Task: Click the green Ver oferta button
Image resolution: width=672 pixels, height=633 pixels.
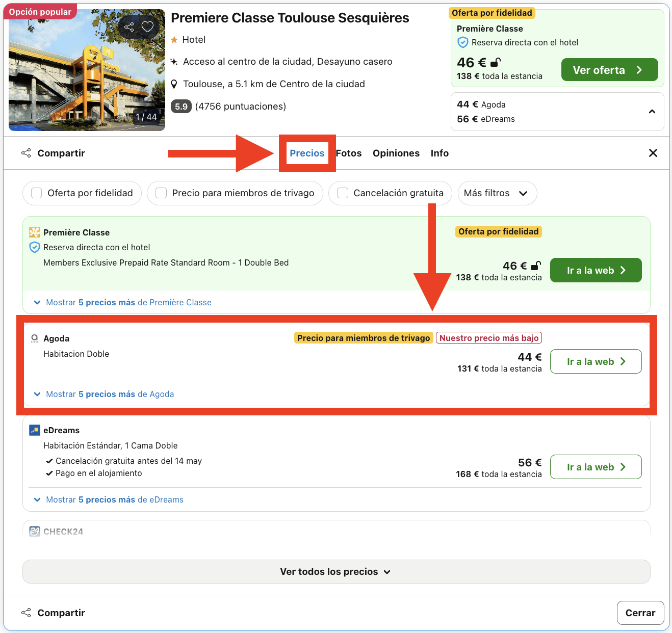Action: [x=609, y=70]
